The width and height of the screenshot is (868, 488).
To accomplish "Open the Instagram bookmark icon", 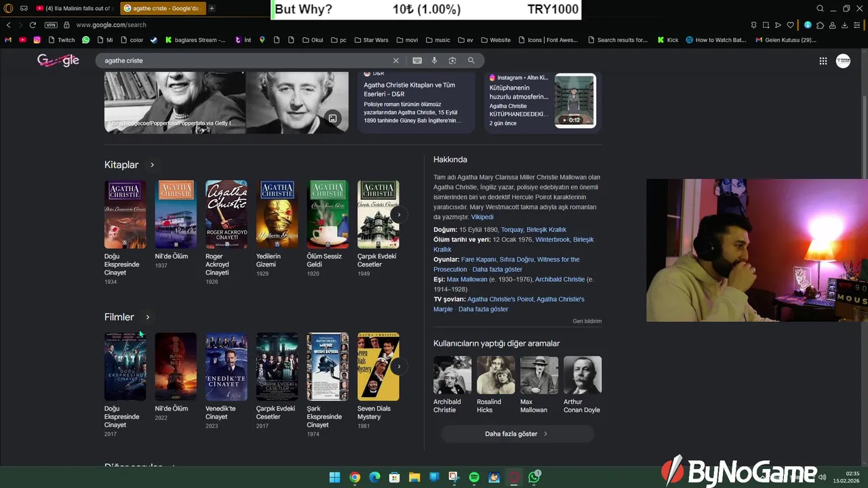I will (37, 40).
